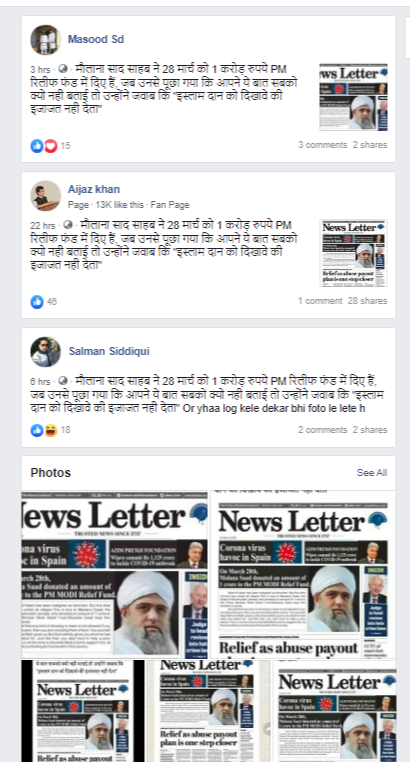
Task: Click the heart reaction icon on Masood Sd's post
Action: click(x=51, y=145)
